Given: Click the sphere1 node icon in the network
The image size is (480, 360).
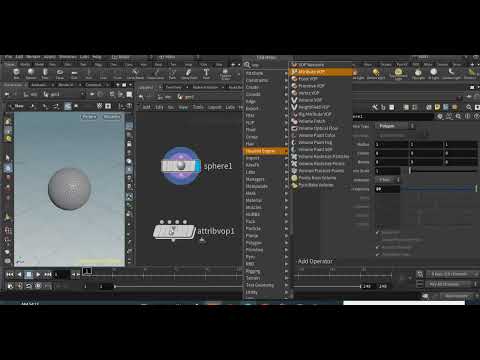Looking at the screenshot, I should click(x=181, y=166).
